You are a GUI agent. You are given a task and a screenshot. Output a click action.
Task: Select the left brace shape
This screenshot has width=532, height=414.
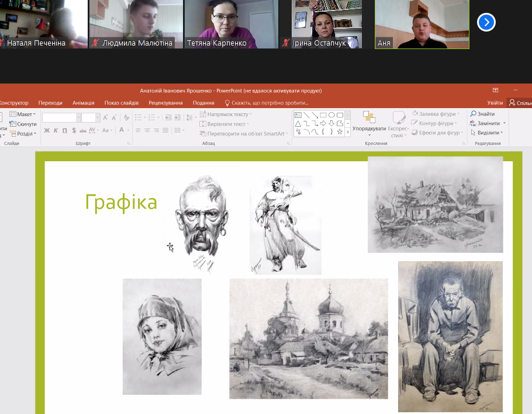point(323,132)
